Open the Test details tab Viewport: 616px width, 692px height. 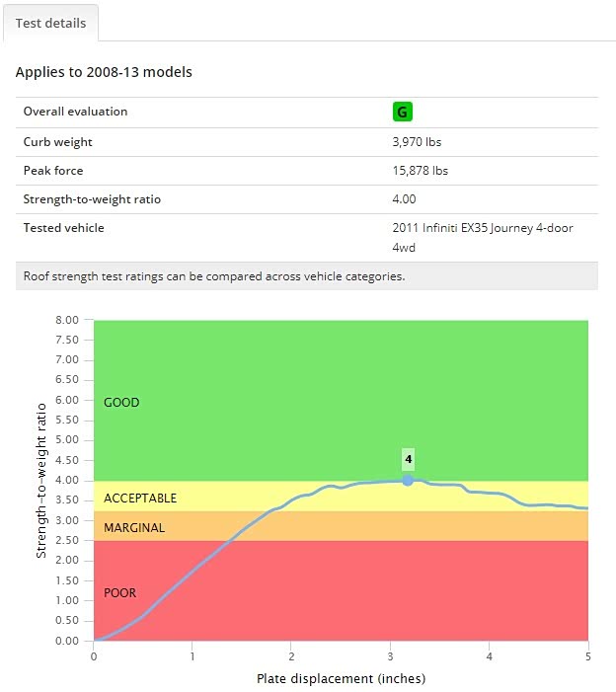(50, 23)
